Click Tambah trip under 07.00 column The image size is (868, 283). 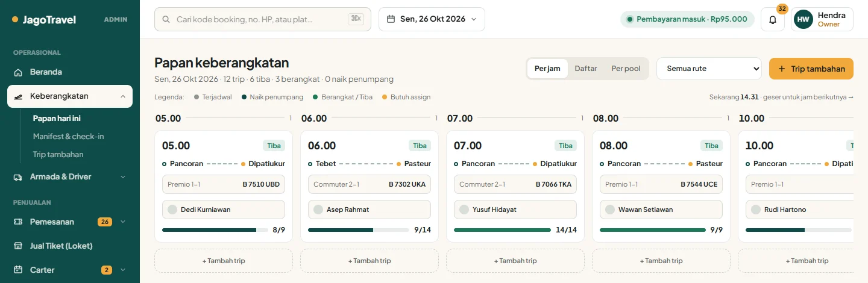click(x=515, y=261)
